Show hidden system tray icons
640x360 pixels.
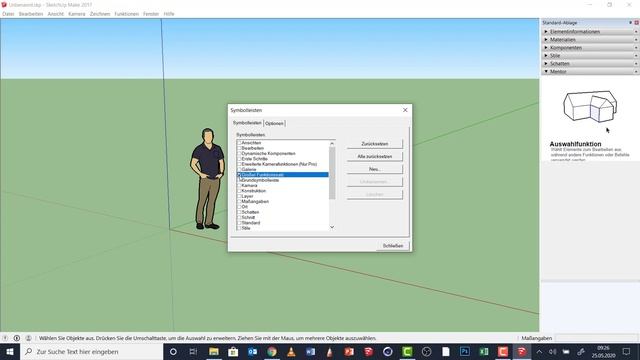539,351
